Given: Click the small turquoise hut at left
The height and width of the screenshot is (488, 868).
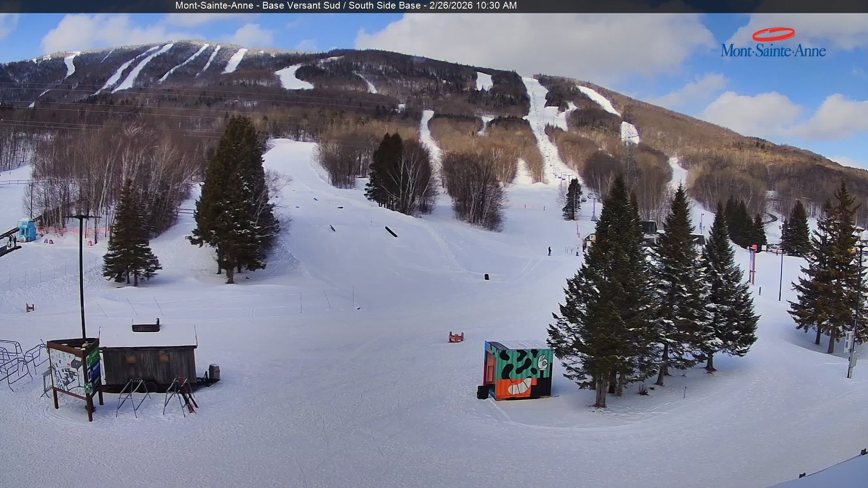Looking at the screenshot, I should coord(27,230).
